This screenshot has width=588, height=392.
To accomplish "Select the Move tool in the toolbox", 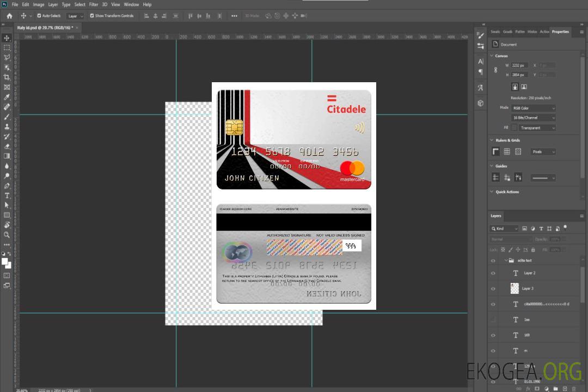I will pos(7,38).
